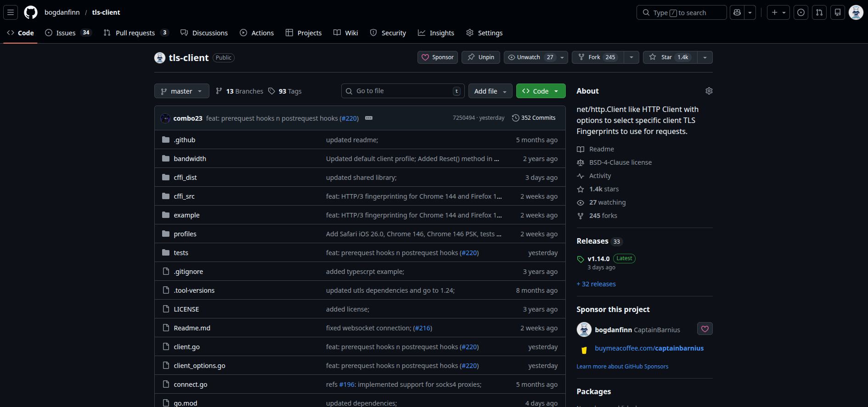This screenshot has width=868, height=407.
Task: Open the profiles folder
Action: tap(185, 234)
